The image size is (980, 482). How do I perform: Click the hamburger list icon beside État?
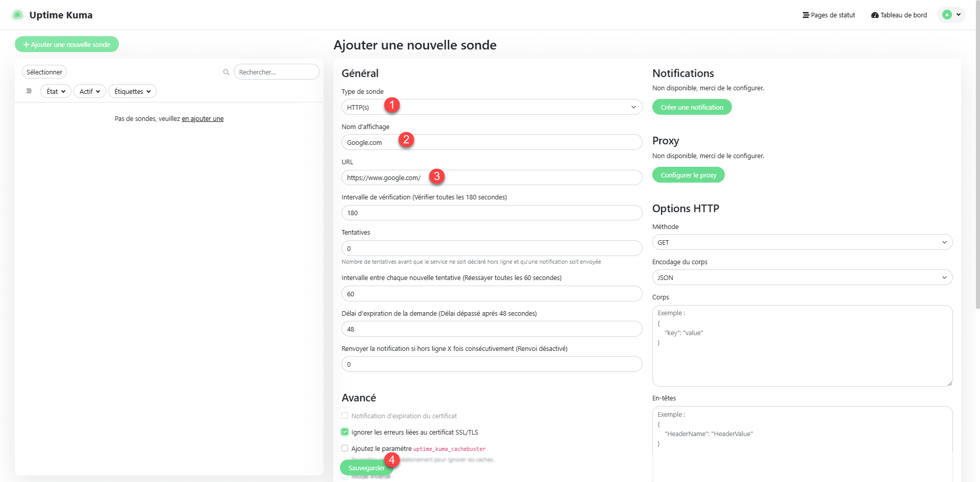(x=29, y=91)
